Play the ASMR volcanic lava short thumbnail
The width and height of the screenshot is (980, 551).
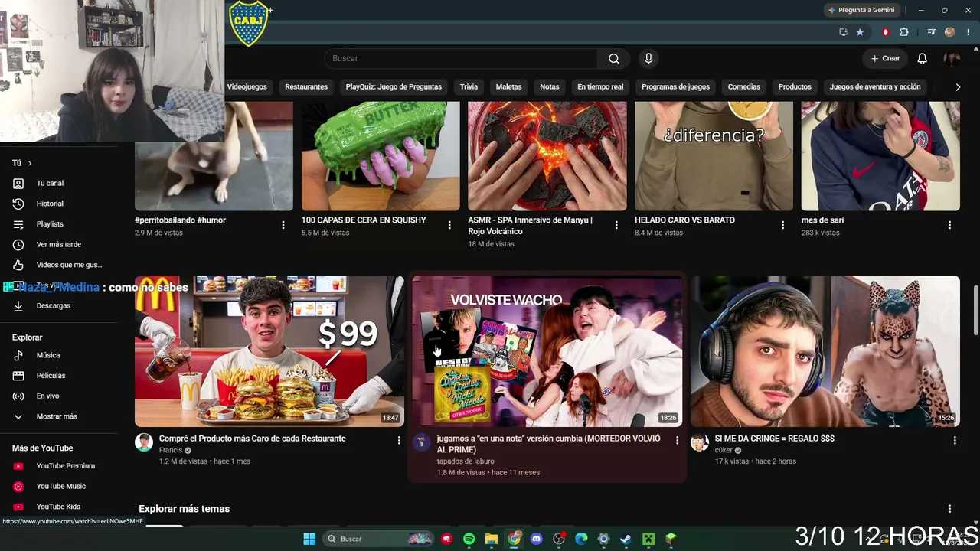547,156
